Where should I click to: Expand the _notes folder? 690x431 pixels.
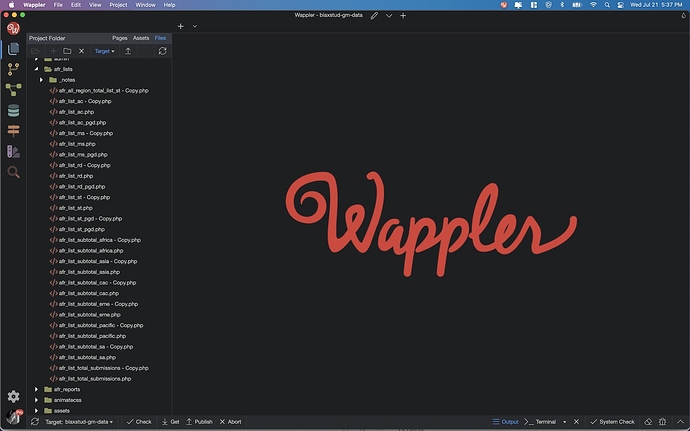(x=41, y=80)
